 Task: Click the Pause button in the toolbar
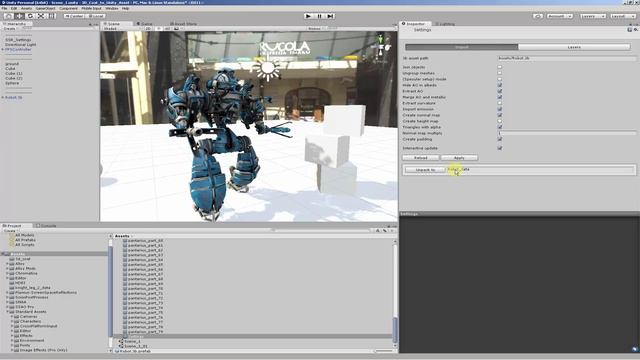319,16
